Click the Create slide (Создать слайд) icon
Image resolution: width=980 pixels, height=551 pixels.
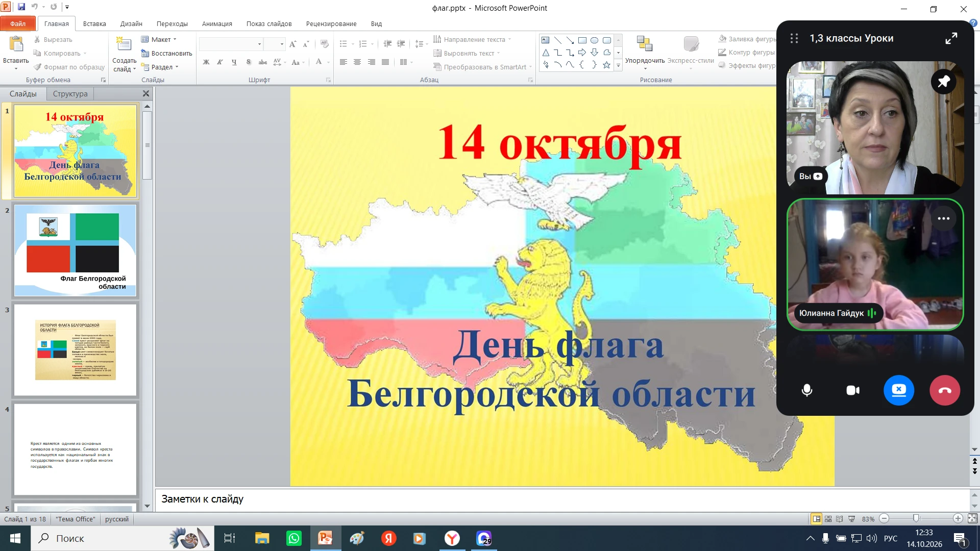124,45
